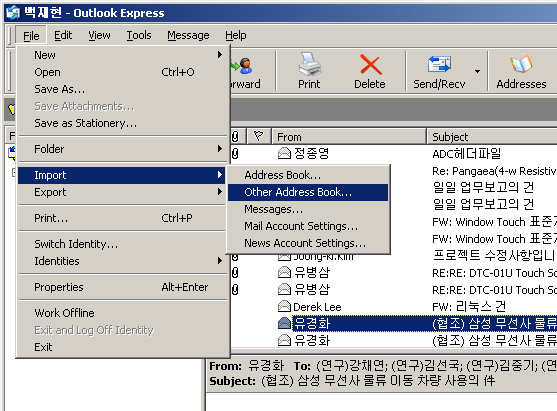This screenshot has height=411, width=557.
Task: Click envelope icon beside 정종영
Action: pyautogui.click(x=284, y=153)
